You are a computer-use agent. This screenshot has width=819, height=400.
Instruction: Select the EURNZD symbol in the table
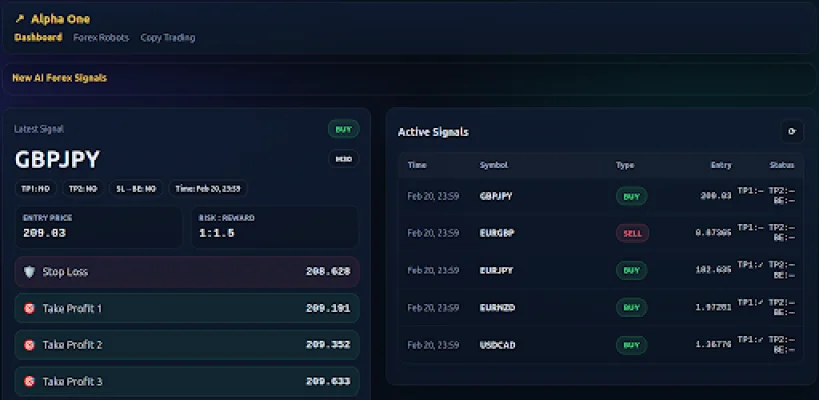pyautogui.click(x=497, y=308)
